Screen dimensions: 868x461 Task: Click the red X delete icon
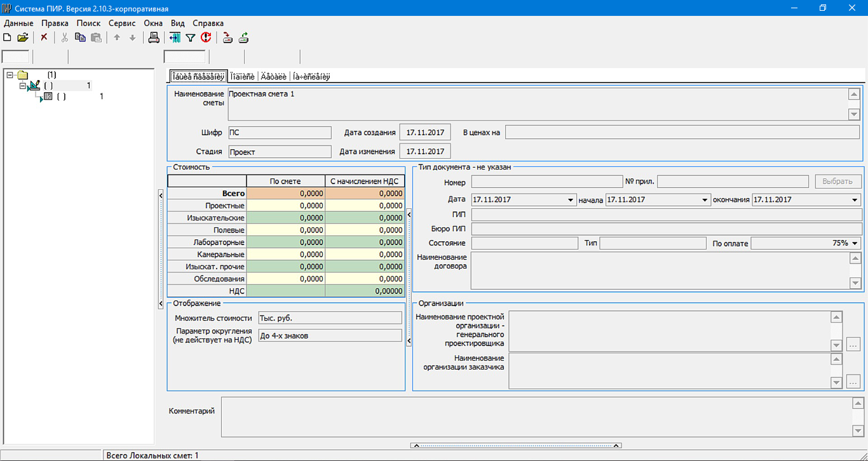click(x=44, y=37)
